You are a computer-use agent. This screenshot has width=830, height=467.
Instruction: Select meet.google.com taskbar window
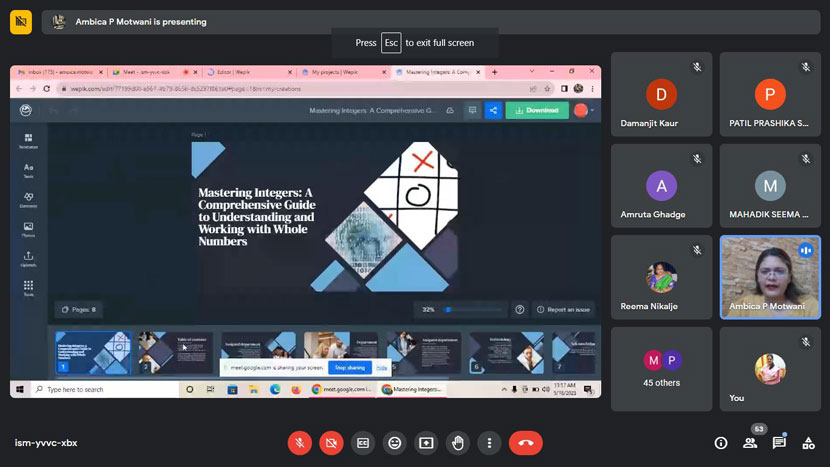pos(342,389)
